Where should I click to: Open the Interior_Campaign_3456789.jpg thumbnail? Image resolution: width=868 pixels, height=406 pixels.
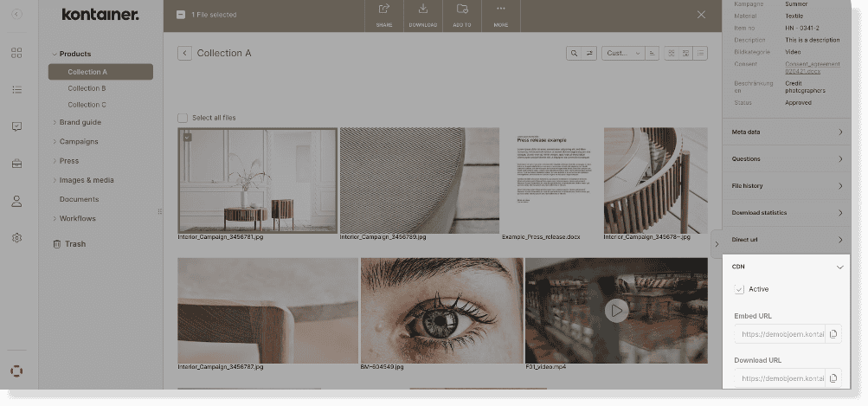419,181
